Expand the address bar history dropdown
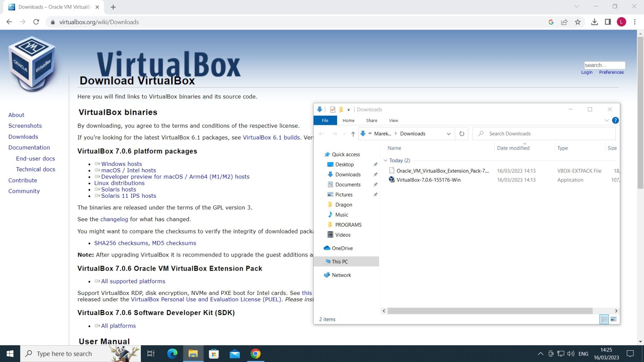Screen dimensions: 644x362 pos(449,134)
